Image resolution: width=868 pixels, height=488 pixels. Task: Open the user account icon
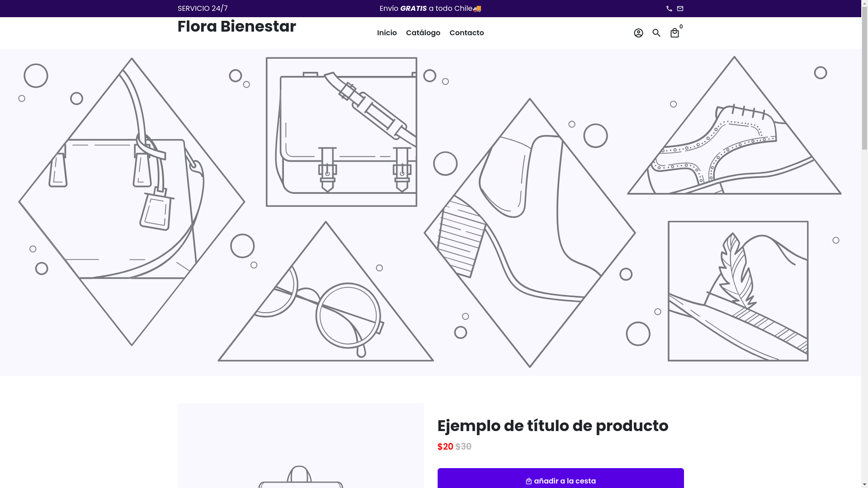pyautogui.click(x=638, y=33)
